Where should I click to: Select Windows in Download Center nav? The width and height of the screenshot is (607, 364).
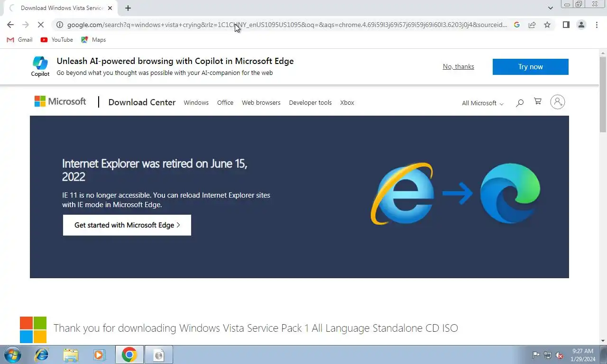[x=196, y=102]
